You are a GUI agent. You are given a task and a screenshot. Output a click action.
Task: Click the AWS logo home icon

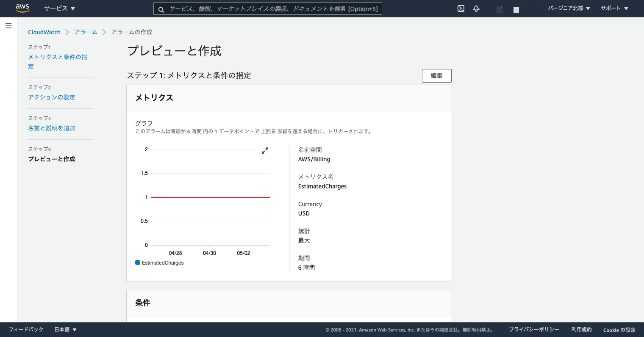[22, 8]
